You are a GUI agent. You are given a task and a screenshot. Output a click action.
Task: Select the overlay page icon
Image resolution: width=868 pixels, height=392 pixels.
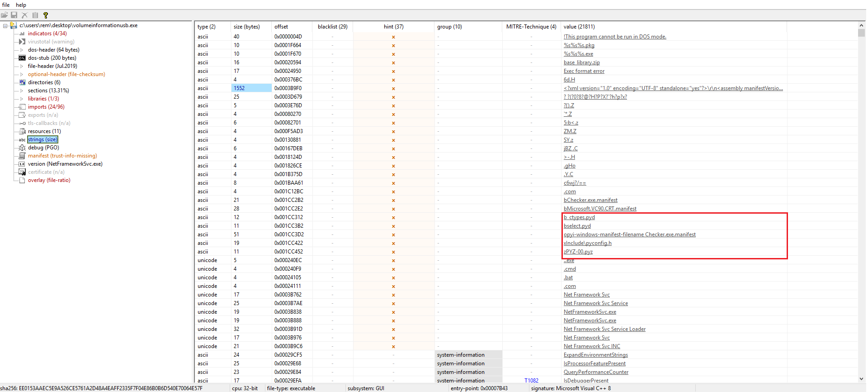(22, 180)
